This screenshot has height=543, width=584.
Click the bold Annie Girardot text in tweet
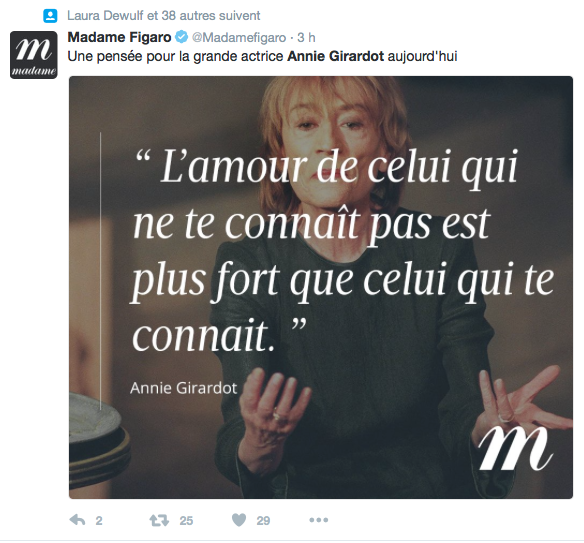(336, 57)
